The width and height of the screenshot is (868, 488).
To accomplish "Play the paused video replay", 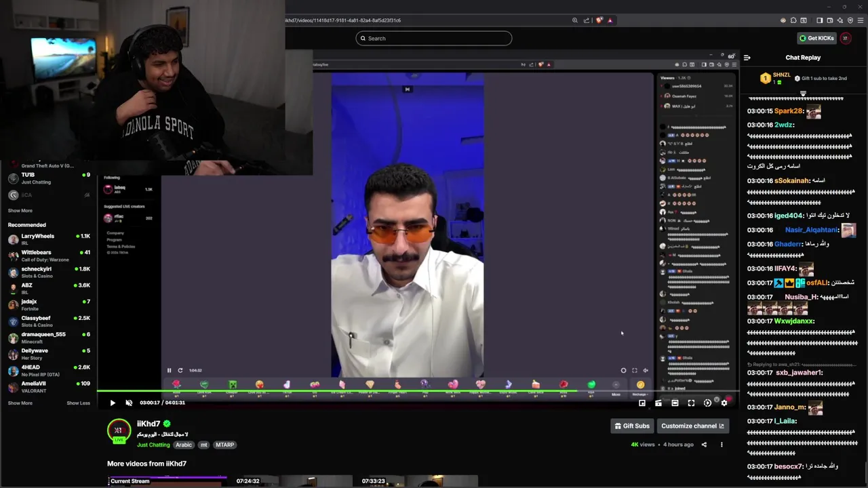I will (113, 403).
